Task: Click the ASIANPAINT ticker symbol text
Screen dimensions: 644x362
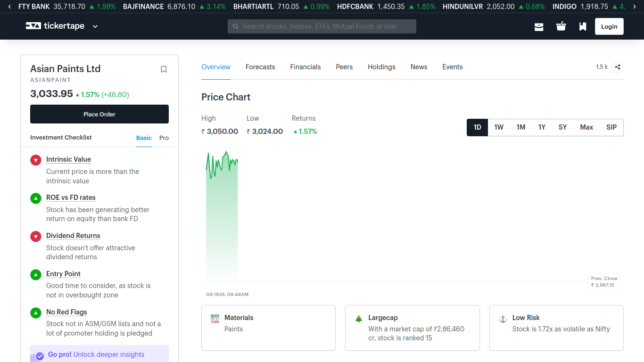Action: (x=50, y=80)
